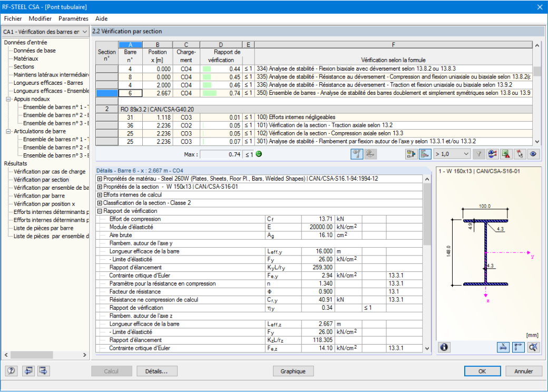Open 'Longueurs efficaces - Barres'
Viewport: 548px width, 392px height.
[x=48, y=83]
